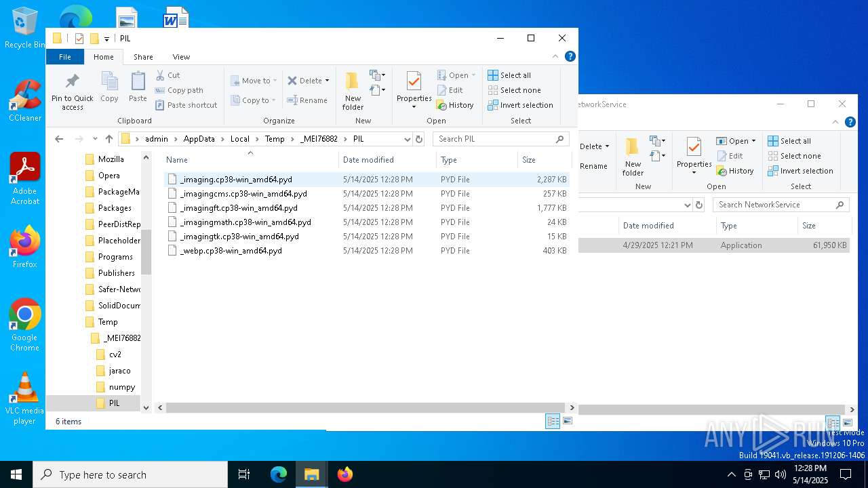Click the Back navigation arrow
Image resolution: width=868 pixels, height=488 pixels.
(x=59, y=139)
